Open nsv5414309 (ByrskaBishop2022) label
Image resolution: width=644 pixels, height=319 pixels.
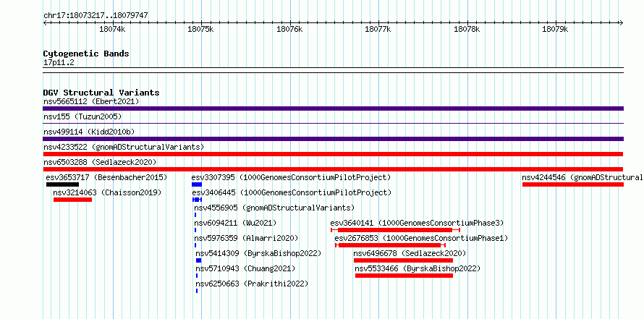coord(258,253)
